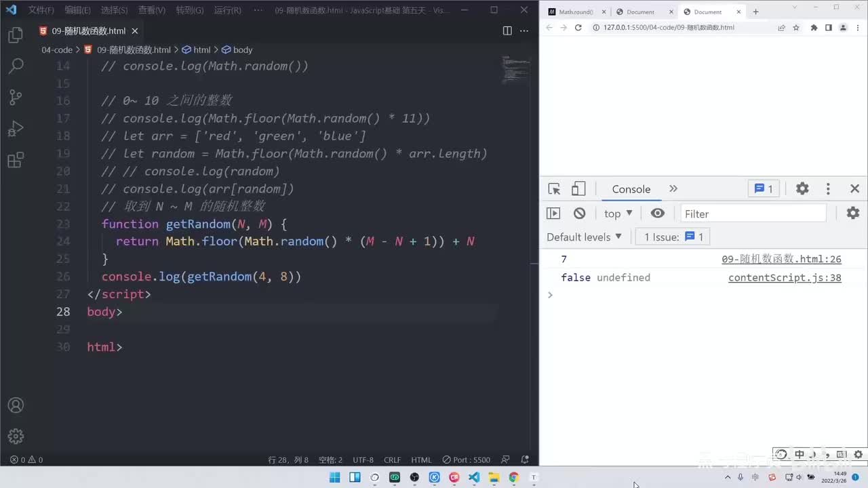Open DevTools customize three-dot menu
Screen dimensions: 868x488
click(828, 189)
